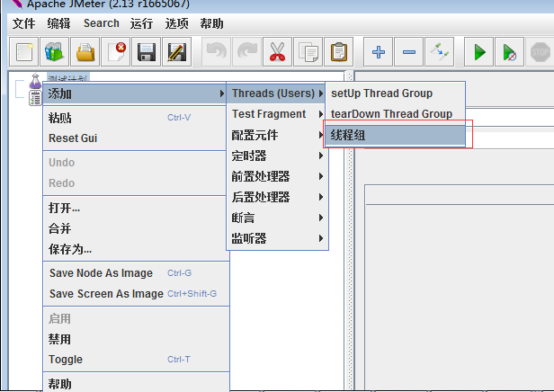Click the Open folder toolbar icon
Image resolution: width=554 pixels, height=392 pixels.
coord(85,52)
